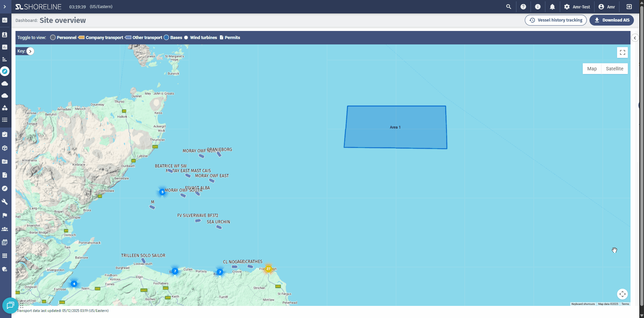644x318 pixels.
Task: Select the Map view type
Action: [592, 69]
